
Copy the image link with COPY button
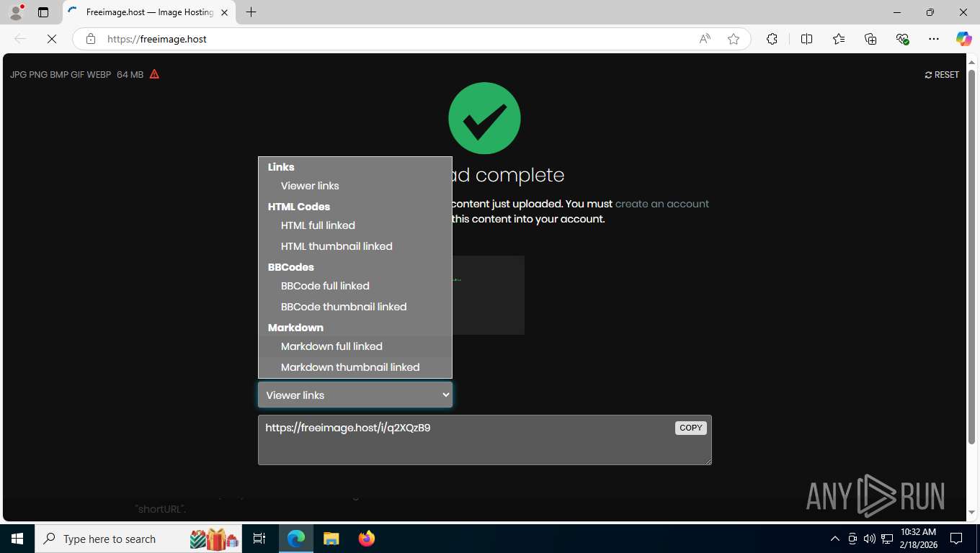point(690,428)
